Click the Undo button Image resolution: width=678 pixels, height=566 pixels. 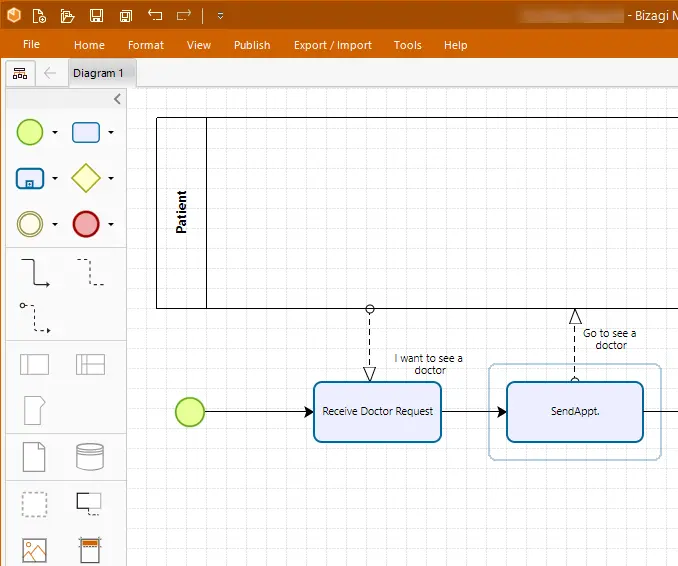tap(155, 16)
